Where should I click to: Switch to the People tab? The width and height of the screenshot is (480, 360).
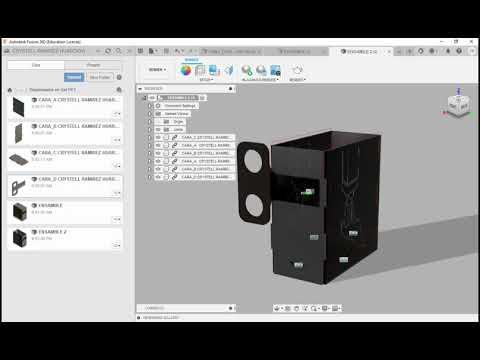click(x=93, y=65)
